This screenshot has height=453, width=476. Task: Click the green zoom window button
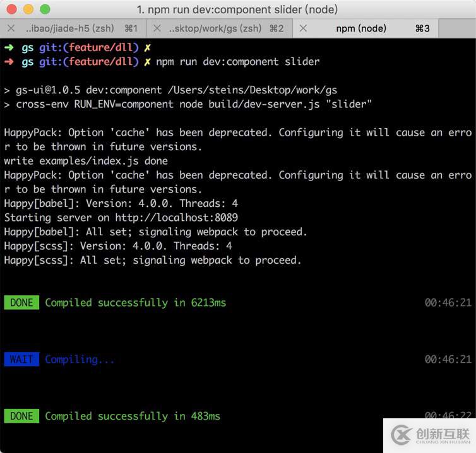[45, 9]
